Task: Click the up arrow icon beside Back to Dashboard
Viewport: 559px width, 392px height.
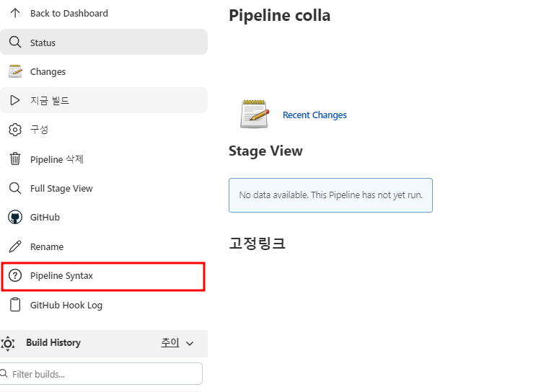Action: (15, 13)
